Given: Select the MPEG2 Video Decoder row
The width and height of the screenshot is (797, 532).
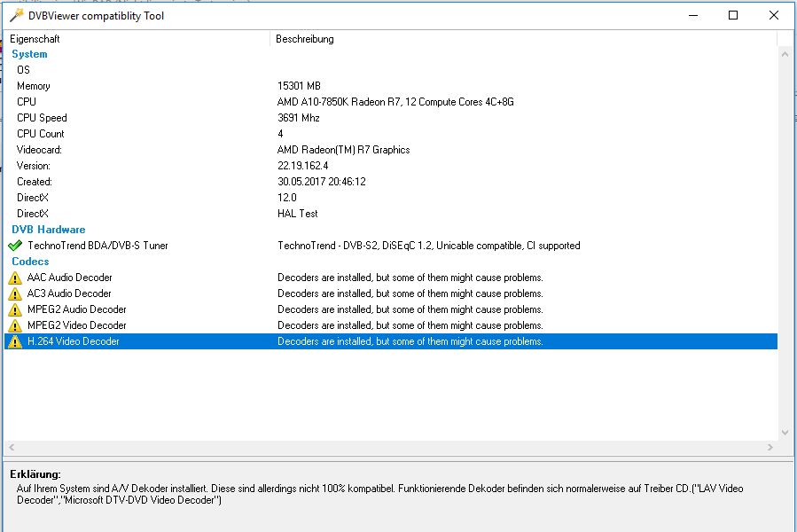Looking at the screenshot, I should pos(391,325).
